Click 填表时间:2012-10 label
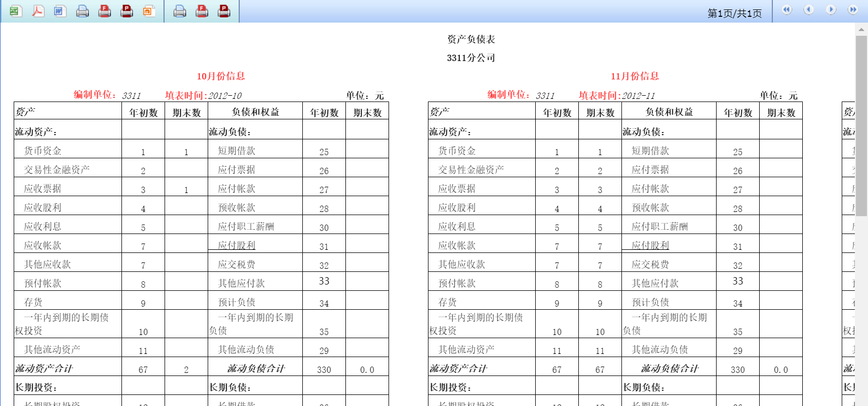Image resolution: width=868 pixels, height=406 pixels. pos(203,96)
